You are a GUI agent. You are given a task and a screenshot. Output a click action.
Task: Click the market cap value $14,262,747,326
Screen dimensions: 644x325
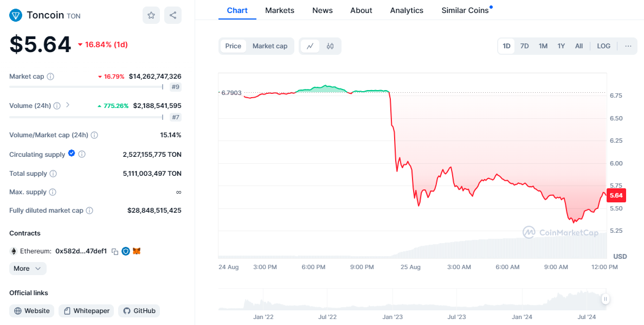point(155,77)
